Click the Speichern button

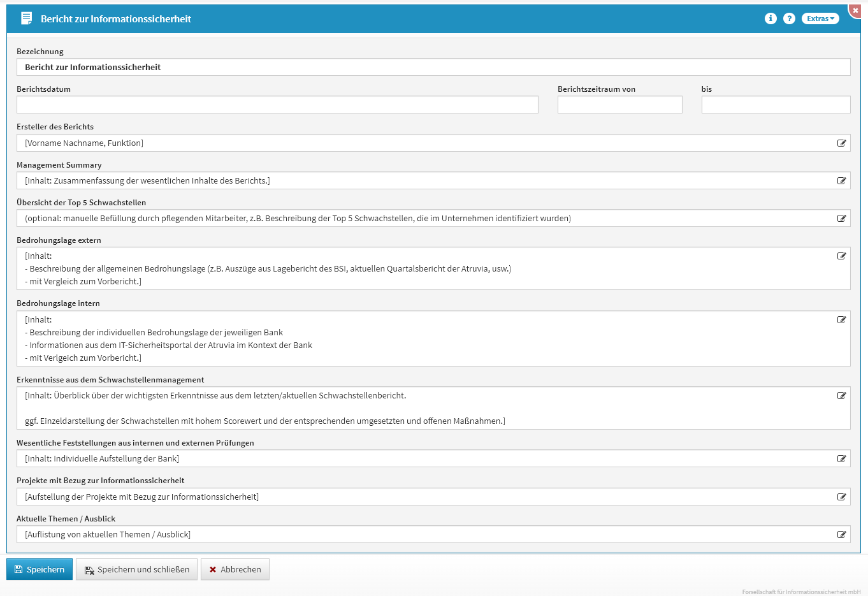[40, 570]
